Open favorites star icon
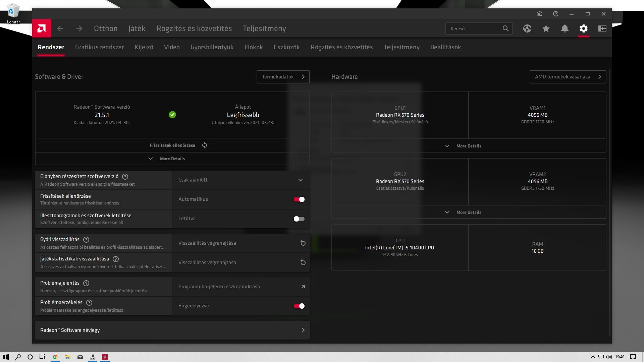 [x=546, y=28]
